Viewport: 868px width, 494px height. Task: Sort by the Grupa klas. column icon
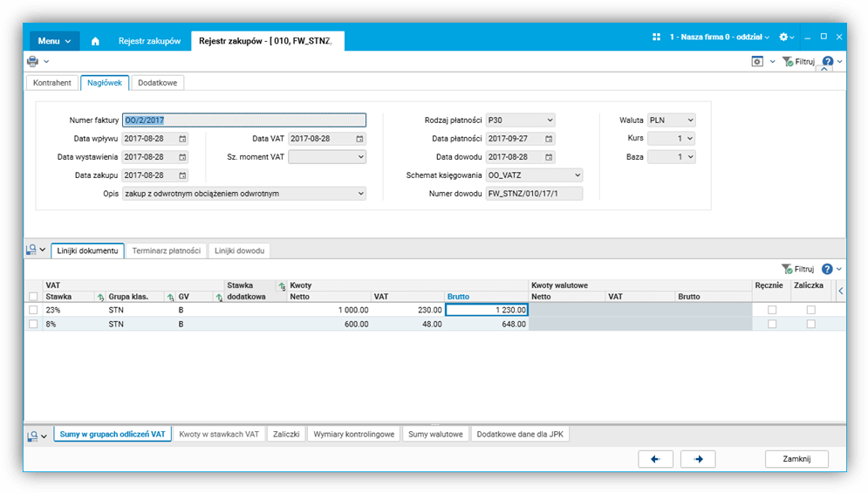click(170, 298)
